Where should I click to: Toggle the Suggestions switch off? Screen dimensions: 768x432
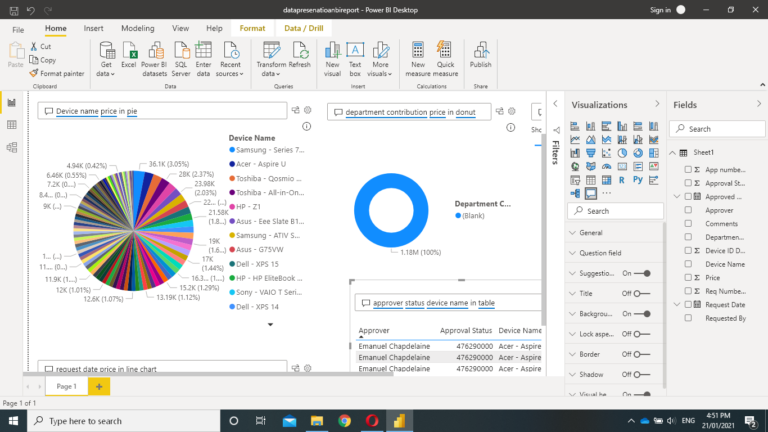click(642, 273)
